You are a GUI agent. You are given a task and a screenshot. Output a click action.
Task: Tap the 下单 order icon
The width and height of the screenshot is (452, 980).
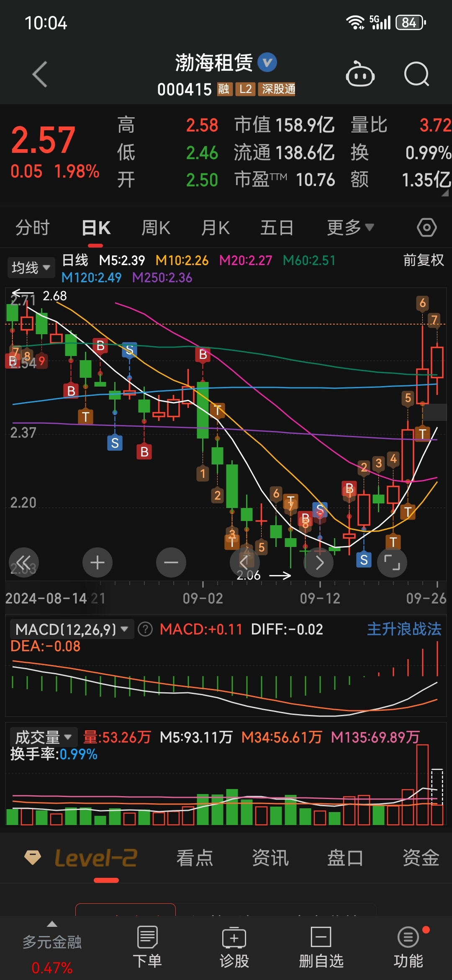147,947
